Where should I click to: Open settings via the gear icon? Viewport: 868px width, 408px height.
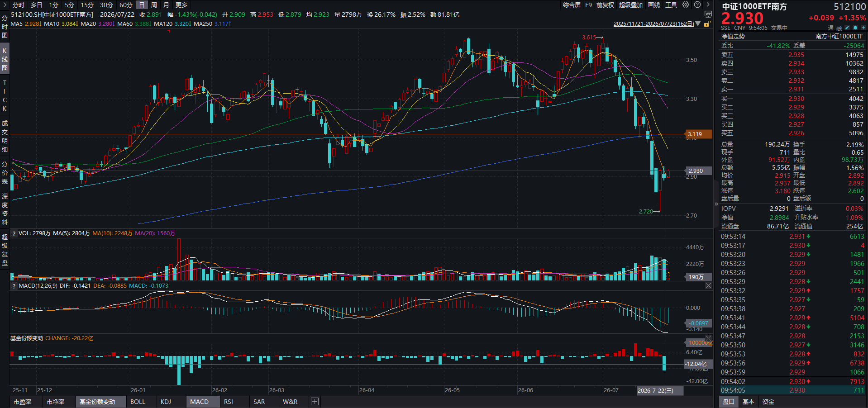[x=686, y=5]
